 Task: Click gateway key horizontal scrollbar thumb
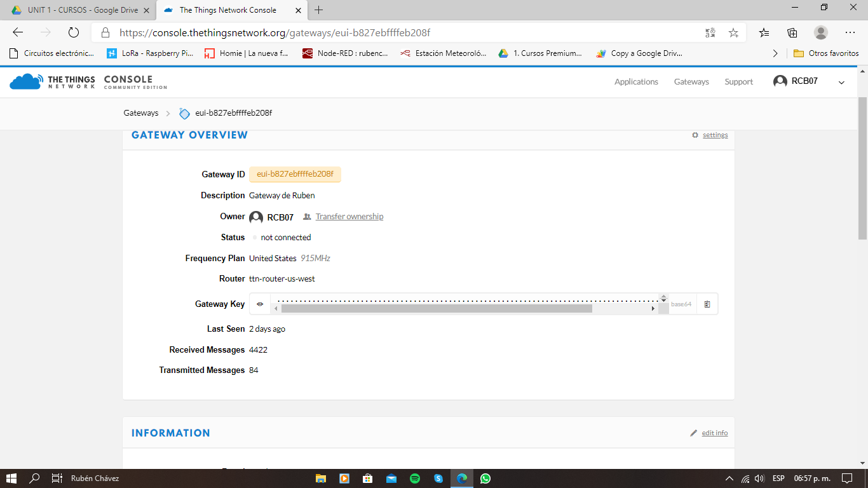(437, 309)
